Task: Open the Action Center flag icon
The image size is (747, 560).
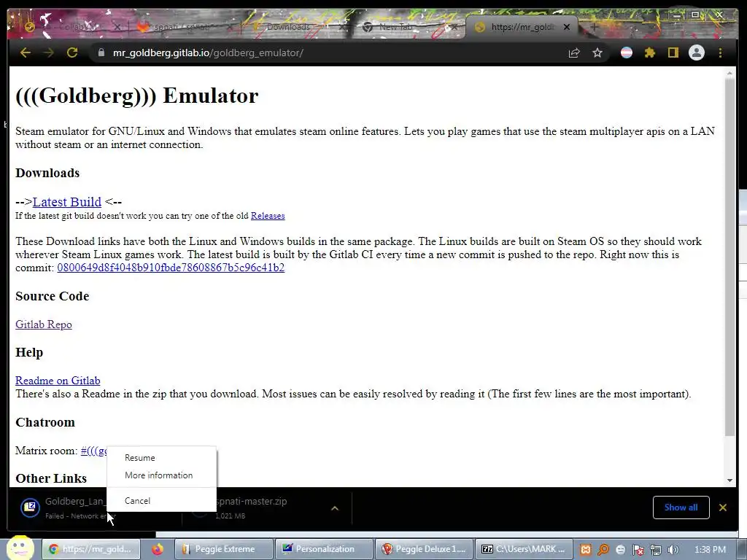Action: [x=638, y=550]
